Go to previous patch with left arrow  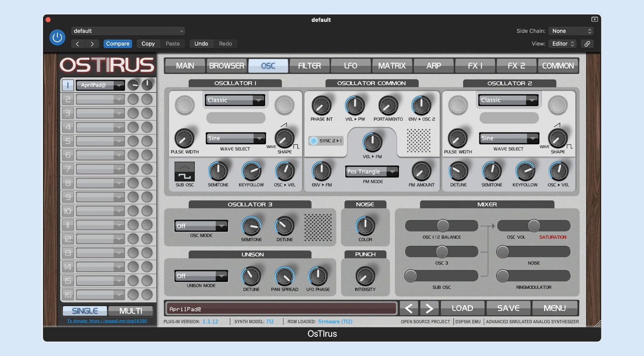[x=409, y=308]
